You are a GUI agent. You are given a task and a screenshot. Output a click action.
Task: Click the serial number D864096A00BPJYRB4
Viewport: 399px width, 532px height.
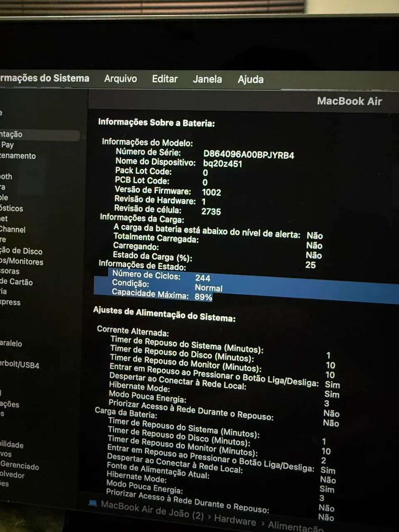click(x=249, y=155)
